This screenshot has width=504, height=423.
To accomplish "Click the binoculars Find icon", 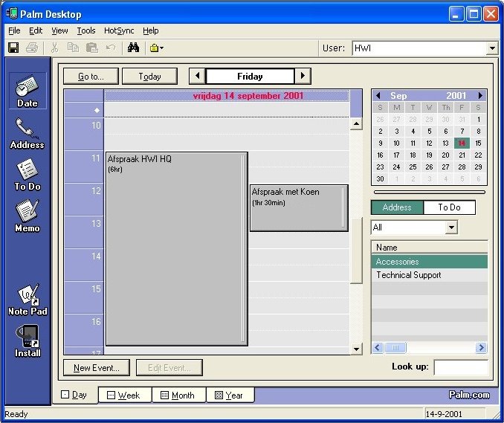I will tap(133, 48).
